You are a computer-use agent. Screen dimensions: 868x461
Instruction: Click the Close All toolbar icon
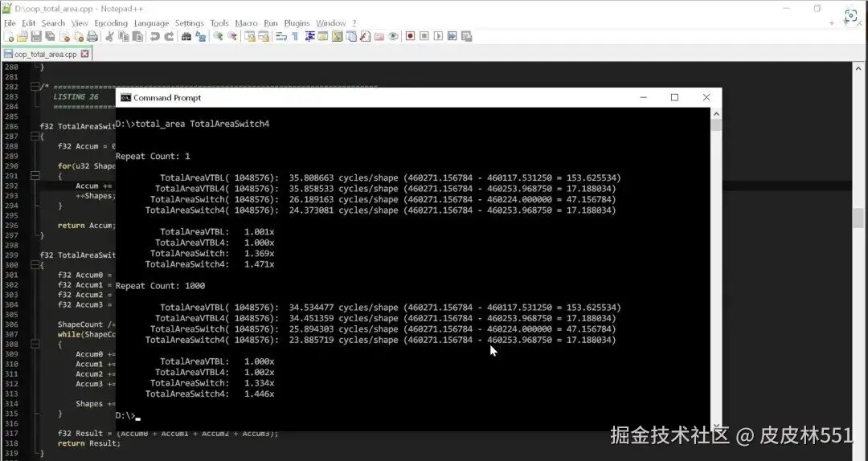79,36
